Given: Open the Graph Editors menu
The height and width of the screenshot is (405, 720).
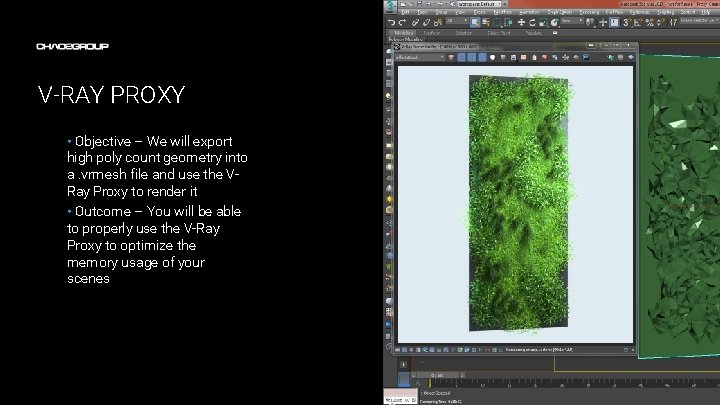Looking at the screenshot, I should point(560,12).
